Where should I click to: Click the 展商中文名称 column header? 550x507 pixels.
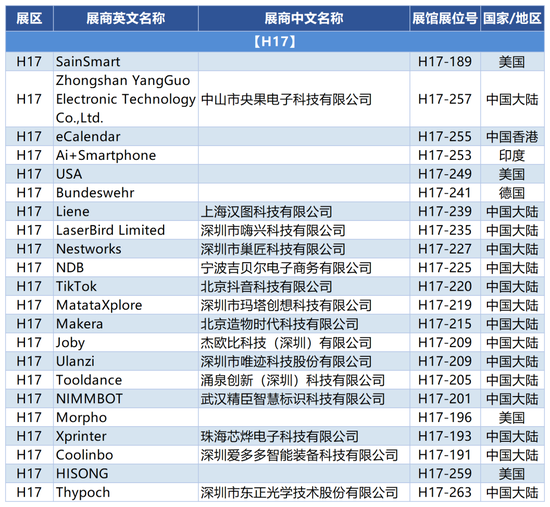tap(304, 18)
